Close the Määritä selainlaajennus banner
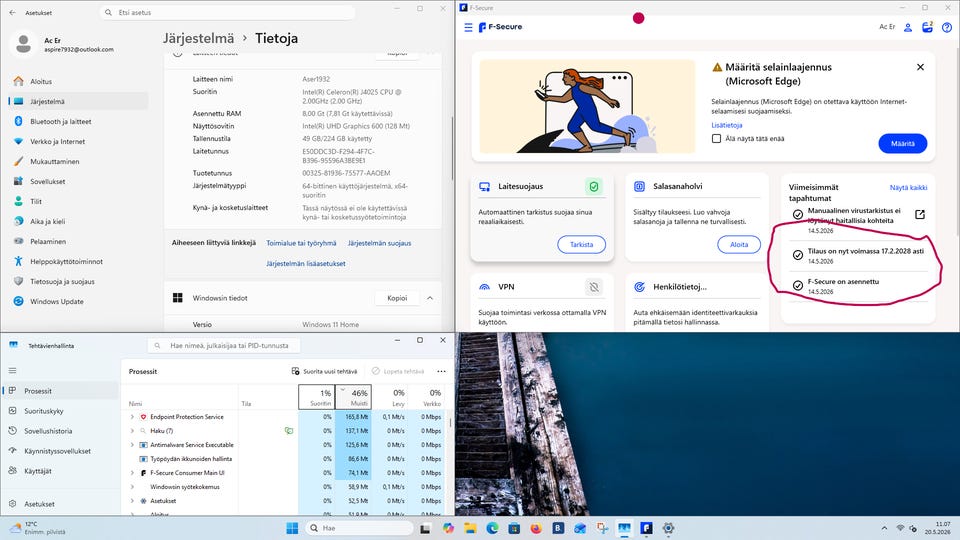Screen dimensions: 960x540 click(920, 67)
